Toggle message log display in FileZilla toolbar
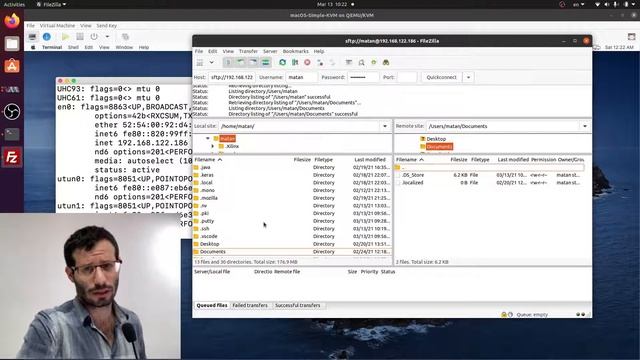The width and height of the screenshot is (640, 360). point(228,62)
